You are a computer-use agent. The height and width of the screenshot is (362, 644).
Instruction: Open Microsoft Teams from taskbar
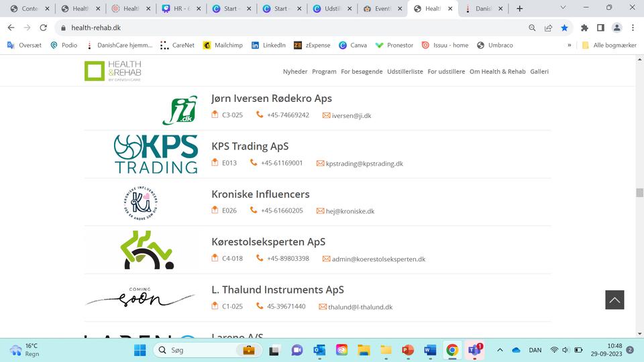pyautogui.click(x=474, y=350)
